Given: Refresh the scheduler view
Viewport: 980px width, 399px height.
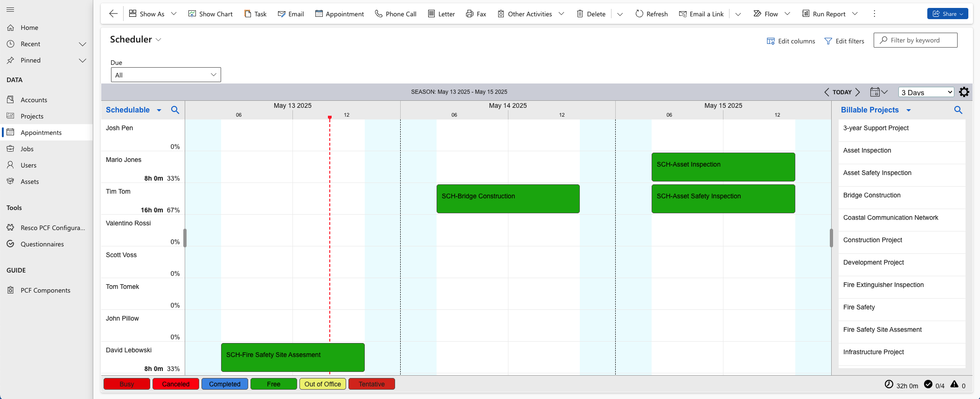Looking at the screenshot, I should point(652,14).
